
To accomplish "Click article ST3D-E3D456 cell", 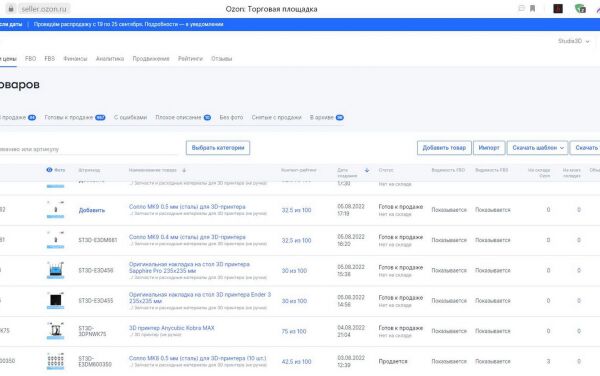I will tap(96, 270).
